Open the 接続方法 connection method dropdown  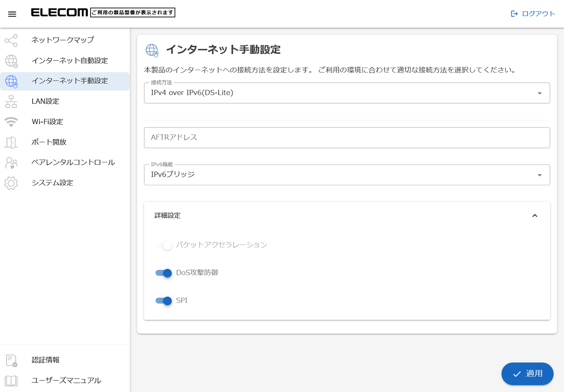click(347, 93)
